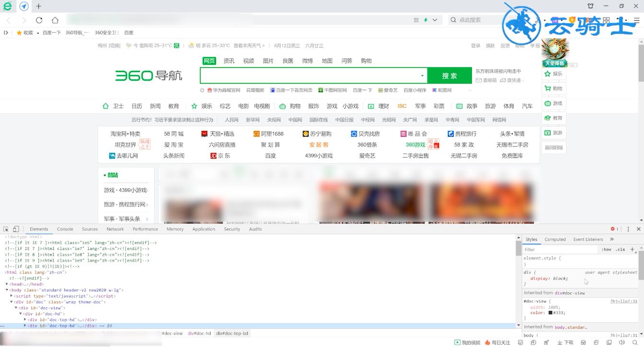Open 教育 in right side widget
Viewport: 644px width, 347px height.
pos(553,118)
